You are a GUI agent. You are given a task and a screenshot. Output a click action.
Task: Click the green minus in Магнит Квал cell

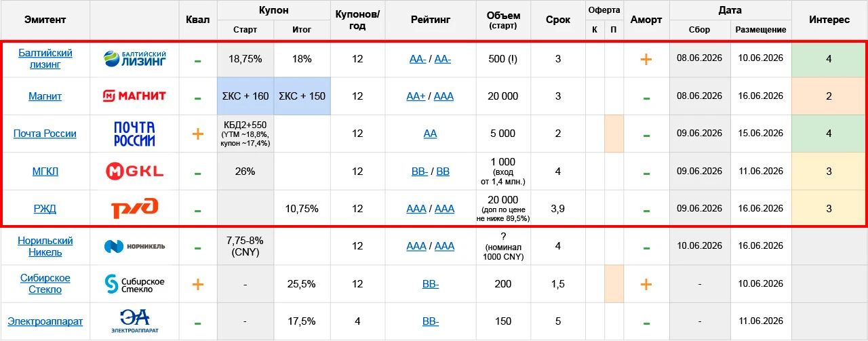[197, 98]
